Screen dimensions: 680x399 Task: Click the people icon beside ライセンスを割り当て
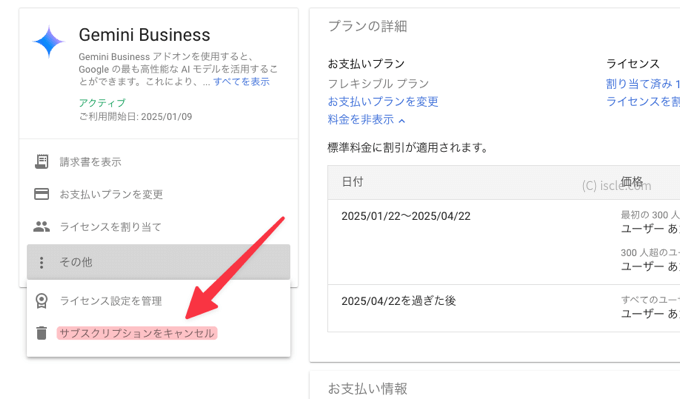click(42, 226)
